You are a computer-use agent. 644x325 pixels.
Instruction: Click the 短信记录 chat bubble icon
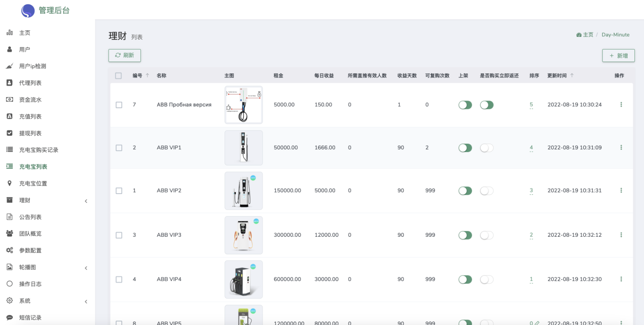[10, 317]
